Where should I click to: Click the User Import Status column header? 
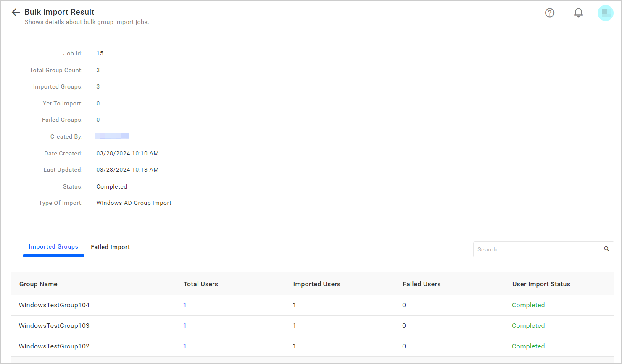(x=541, y=284)
